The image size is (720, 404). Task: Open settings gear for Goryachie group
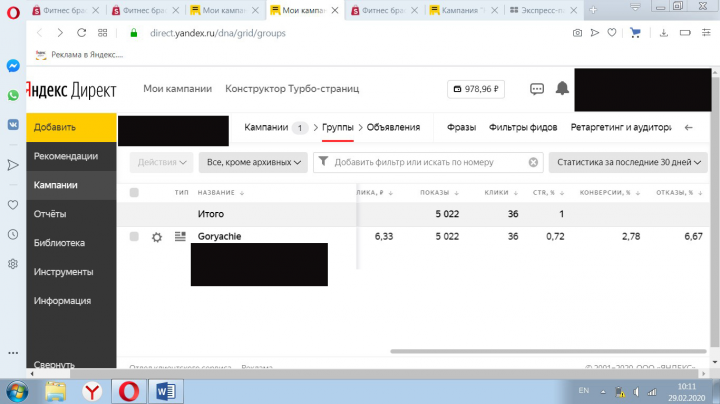tap(157, 237)
